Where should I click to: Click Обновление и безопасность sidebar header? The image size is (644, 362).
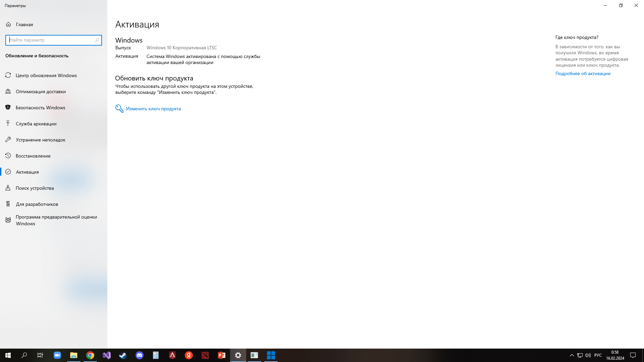37,56
